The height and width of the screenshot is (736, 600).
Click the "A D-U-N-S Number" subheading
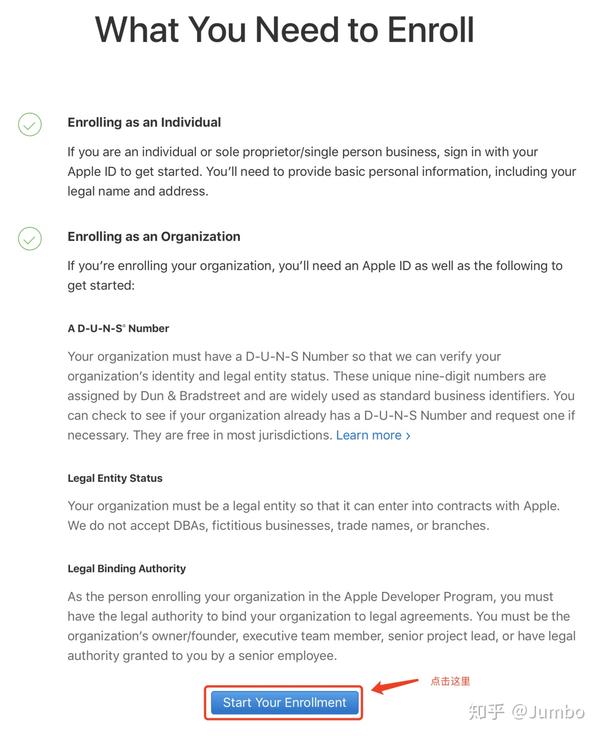click(118, 328)
